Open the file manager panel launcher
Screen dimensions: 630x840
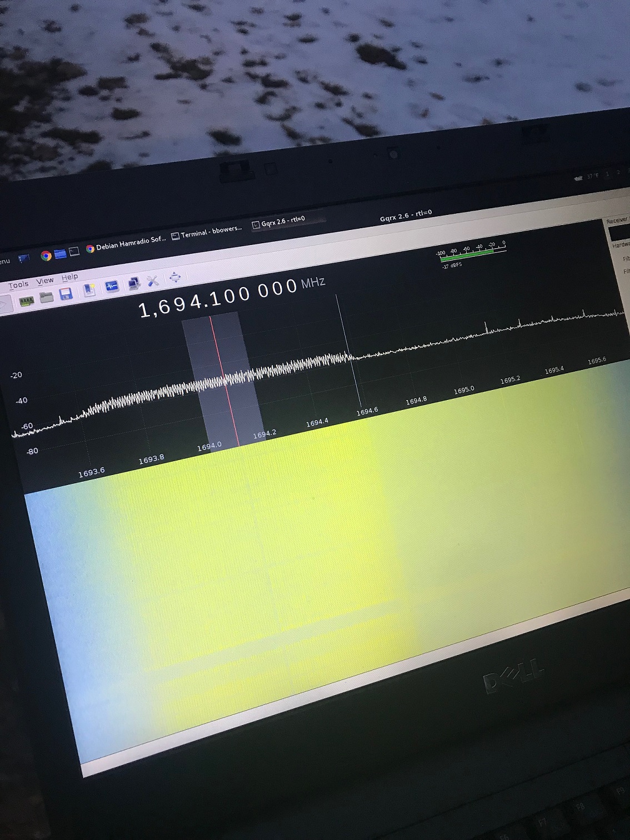[60, 254]
